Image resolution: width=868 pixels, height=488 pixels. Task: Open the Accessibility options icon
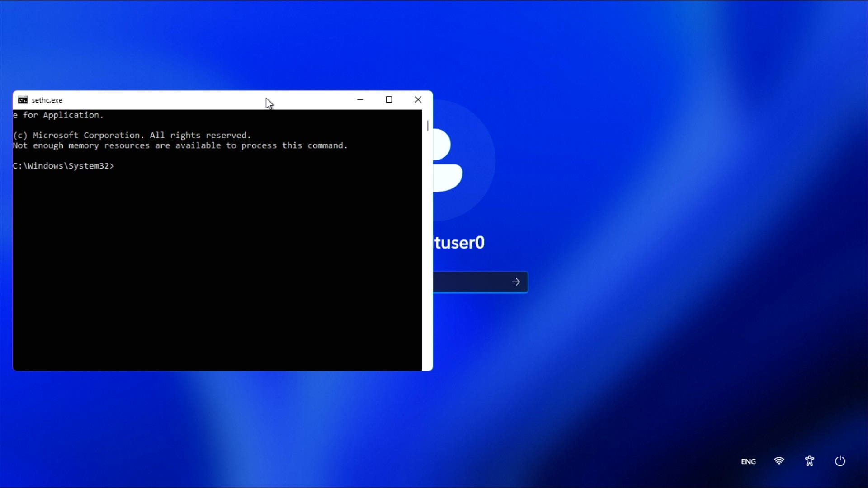[x=809, y=461]
